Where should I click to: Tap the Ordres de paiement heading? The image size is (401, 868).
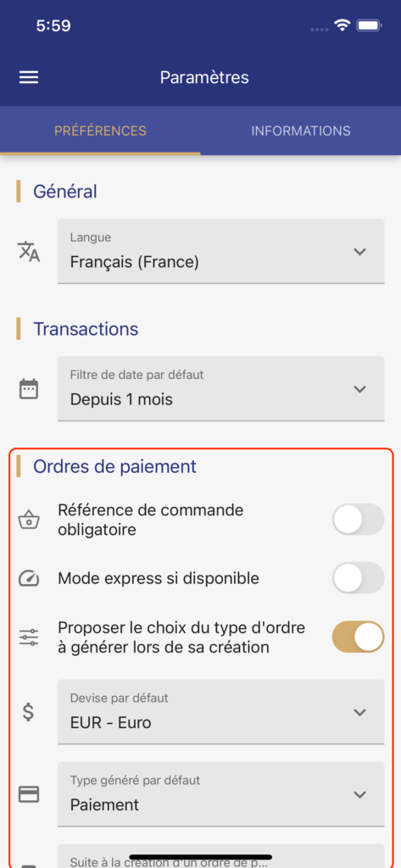[x=114, y=467]
